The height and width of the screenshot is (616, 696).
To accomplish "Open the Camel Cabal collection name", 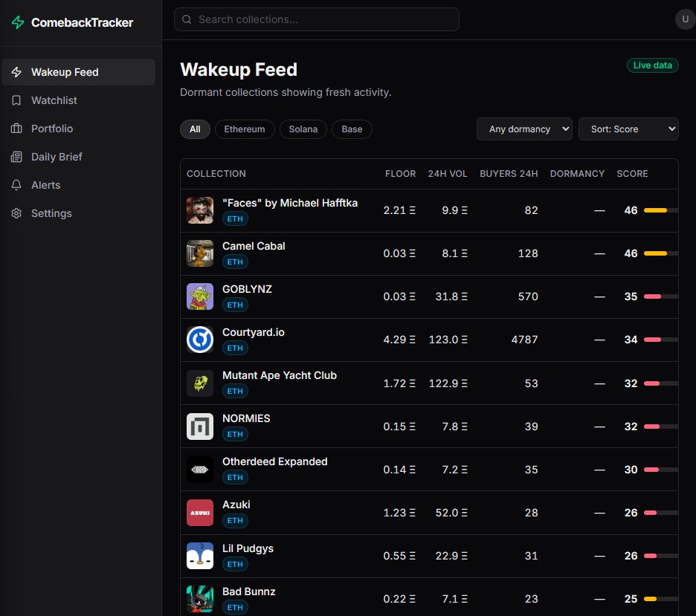I will point(254,246).
